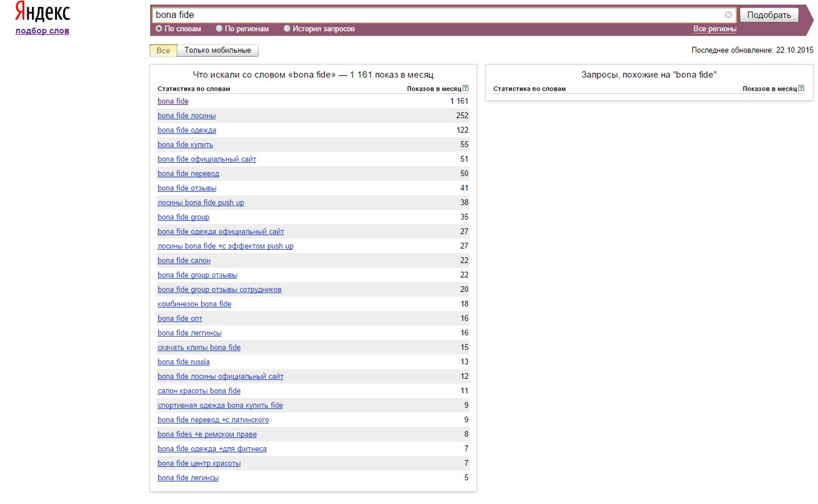Open 'bona fide официальный сайт' link
Screen dimensions: 818x504
pyautogui.click(x=207, y=159)
